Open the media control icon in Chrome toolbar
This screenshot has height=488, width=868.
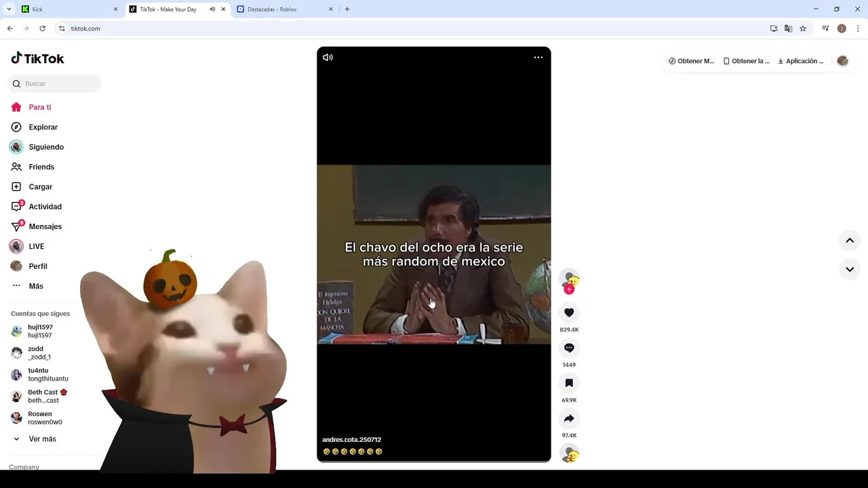click(825, 28)
